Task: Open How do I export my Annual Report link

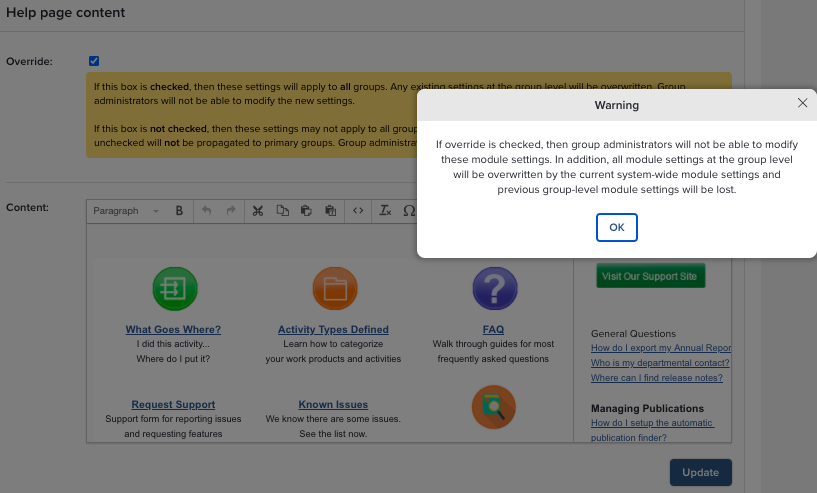Action: coord(661,348)
